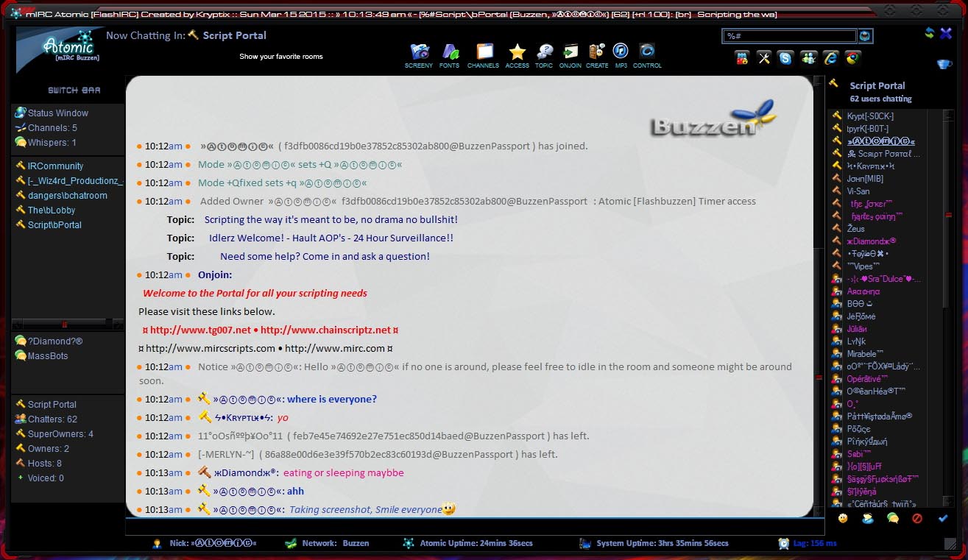Click the blue teacup away icon
The height and width of the screenshot is (560, 968).
click(x=944, y=64)
